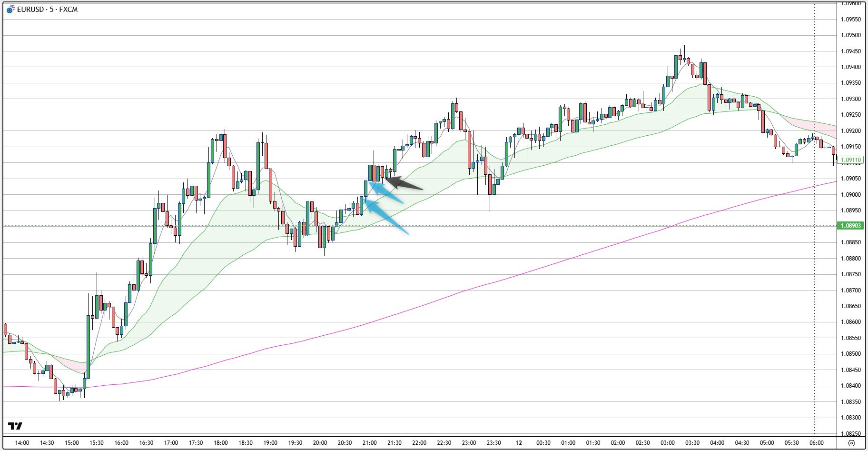Click the EURUSD · 5 · FXCM title

coord(47,10)
